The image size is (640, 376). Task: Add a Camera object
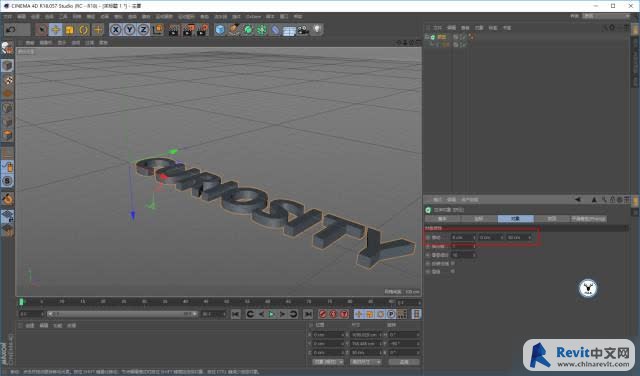point(303,29)
